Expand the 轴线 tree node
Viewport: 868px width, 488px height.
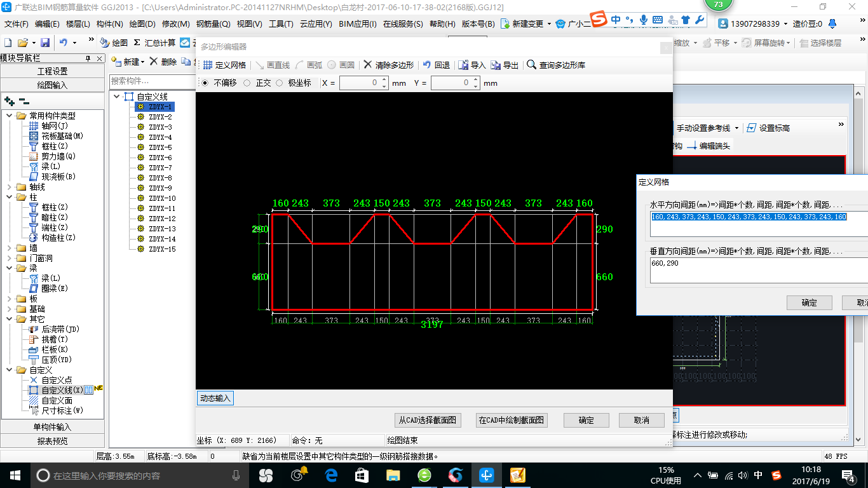point(10,187)
